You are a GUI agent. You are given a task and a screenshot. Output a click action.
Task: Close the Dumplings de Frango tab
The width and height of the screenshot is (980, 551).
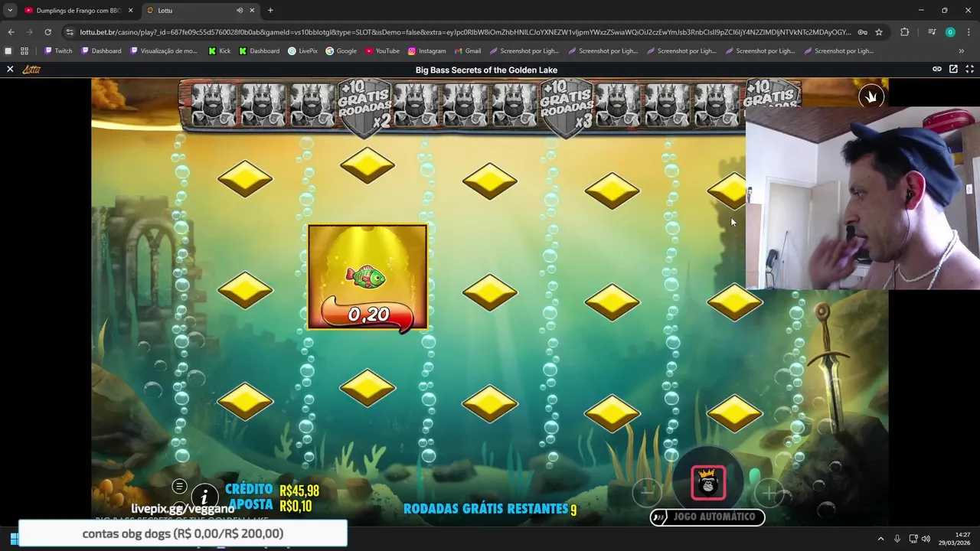130,10
